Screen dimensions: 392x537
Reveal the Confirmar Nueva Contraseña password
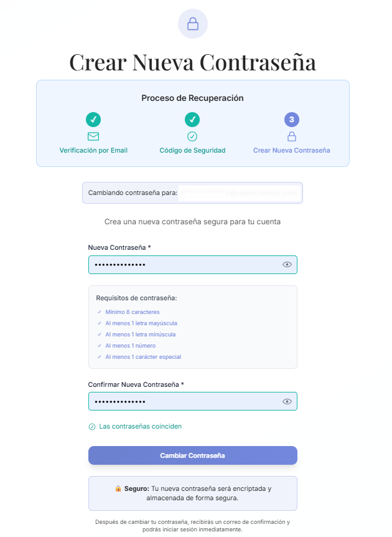(287, 402)
